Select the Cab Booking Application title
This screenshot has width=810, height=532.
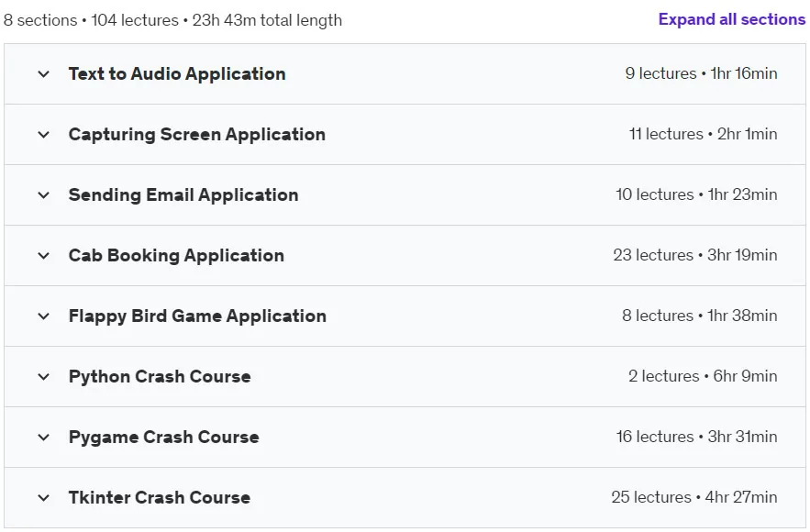click(176, 255)
